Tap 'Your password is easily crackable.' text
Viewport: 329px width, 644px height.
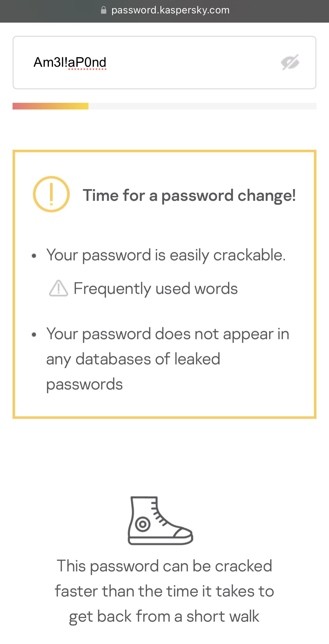pos(166,255)
